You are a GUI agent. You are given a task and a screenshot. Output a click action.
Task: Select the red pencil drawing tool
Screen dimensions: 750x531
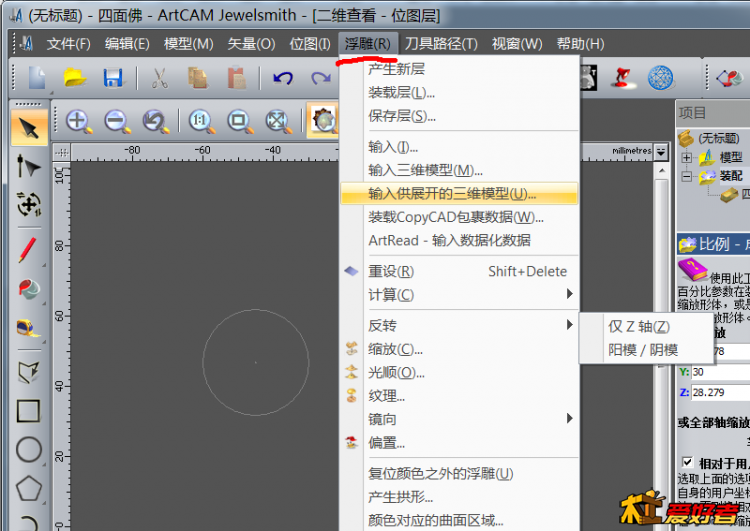pyautogui.click(x=28, y=249)
